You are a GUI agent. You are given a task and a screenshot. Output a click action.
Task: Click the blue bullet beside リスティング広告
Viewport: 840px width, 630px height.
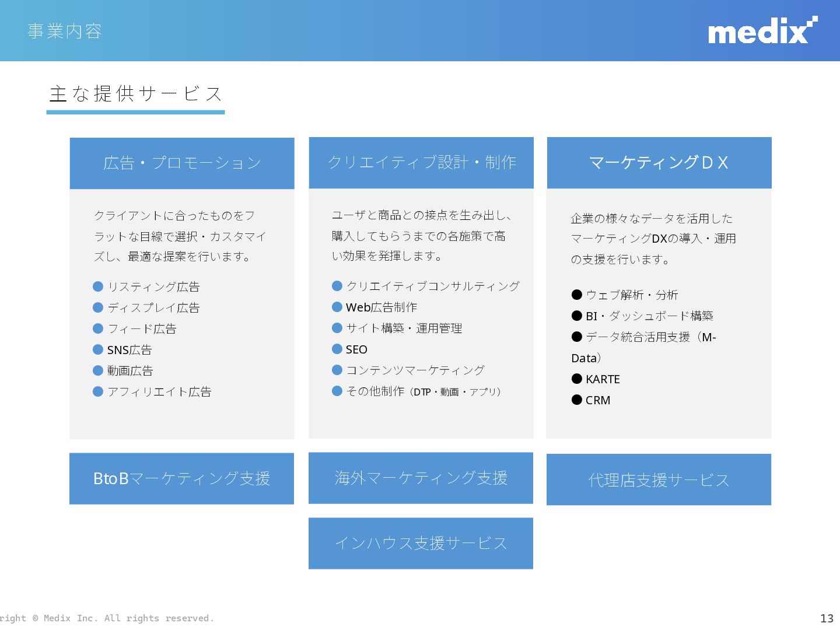(x=98, y=286)
